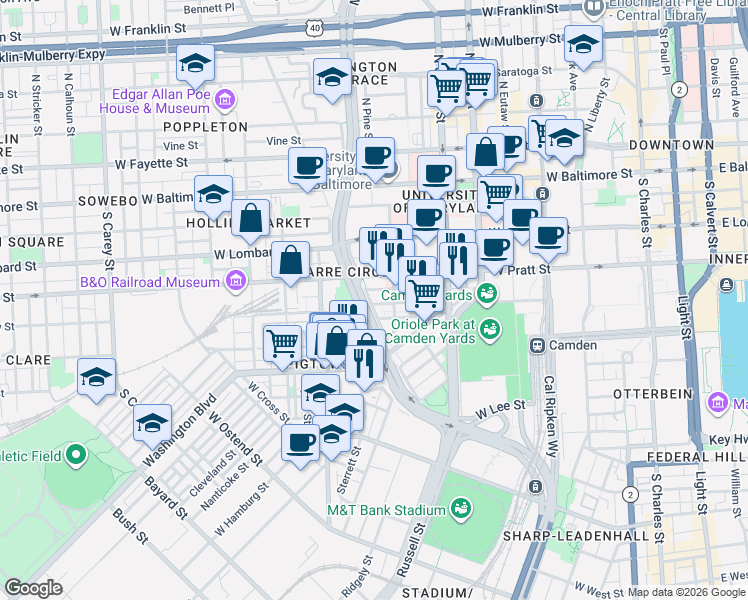Click the B&O Railroad Museum pin icon
The width and height of the screenshot is (748, 600).
tap(237, 281)
